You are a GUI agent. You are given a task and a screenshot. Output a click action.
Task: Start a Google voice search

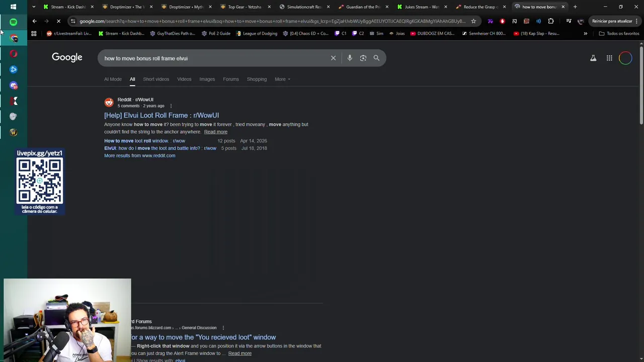(x=350, y=58)
